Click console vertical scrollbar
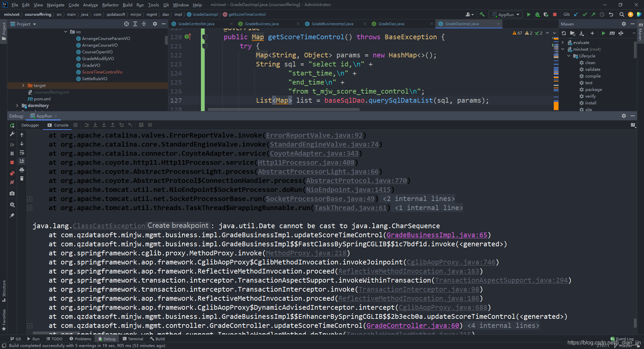This screenshot has width=644, height=349. 635,323
